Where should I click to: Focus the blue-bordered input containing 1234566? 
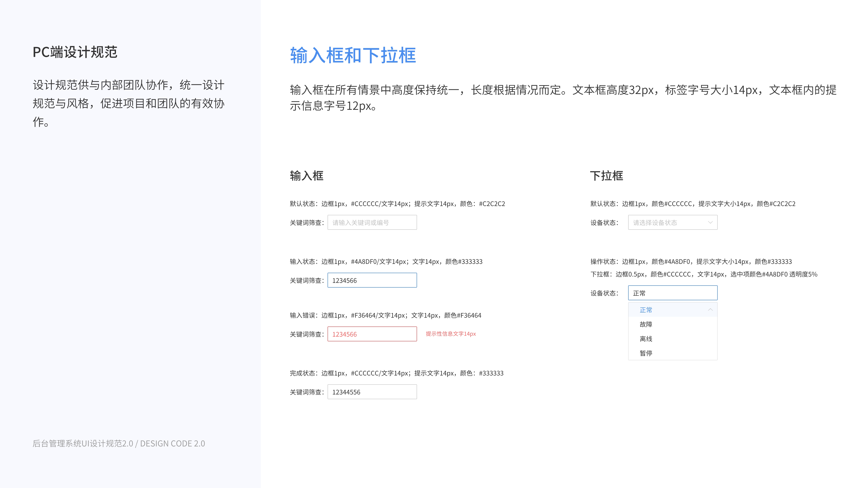(372, 280)
